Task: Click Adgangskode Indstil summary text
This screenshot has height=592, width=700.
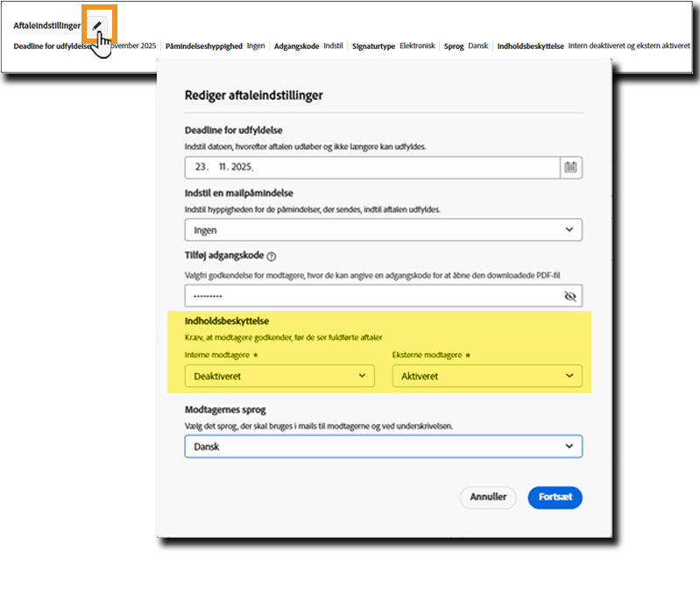Action: pyautogui.click(x=308, y=46)
